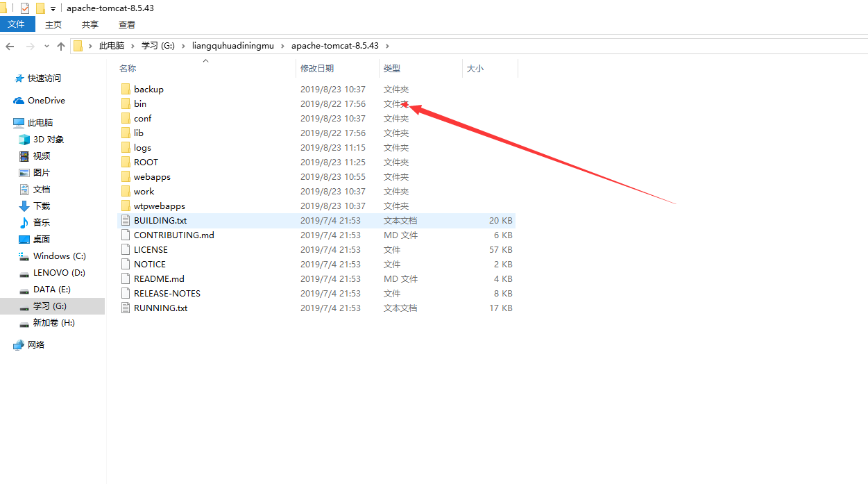Open 快速访问 in the sidebar
The width and height of the screenshot is (868, 484).
pos(37,78)
